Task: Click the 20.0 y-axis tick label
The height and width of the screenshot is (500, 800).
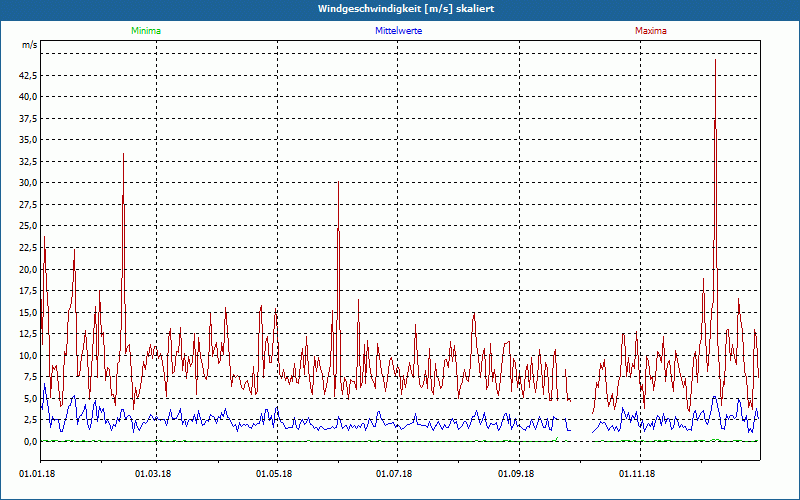Action: pyautogui.click(x=27, y=269)
